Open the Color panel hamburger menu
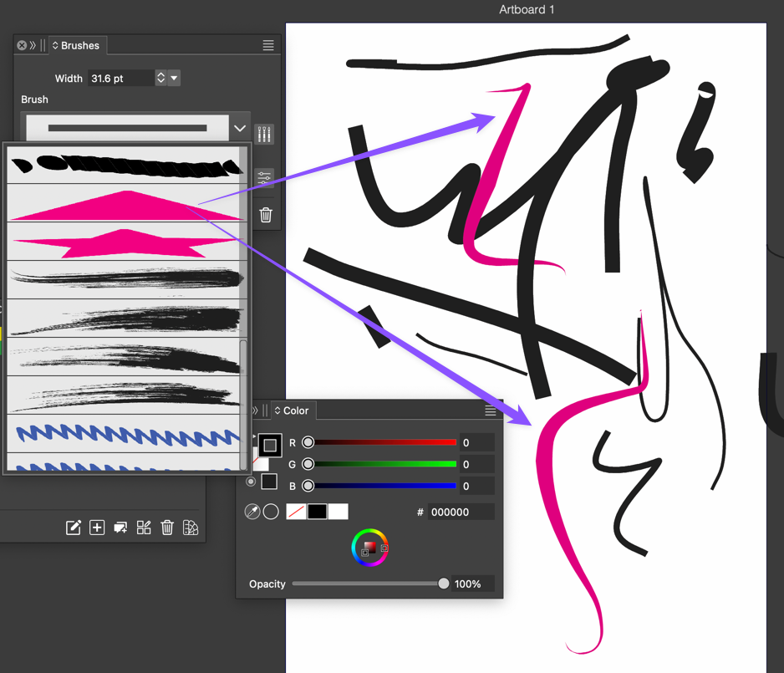 491,410
